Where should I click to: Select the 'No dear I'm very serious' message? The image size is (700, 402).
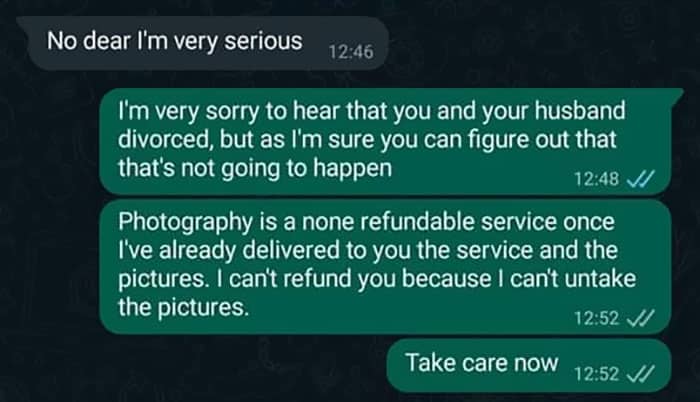click(203, 43)
